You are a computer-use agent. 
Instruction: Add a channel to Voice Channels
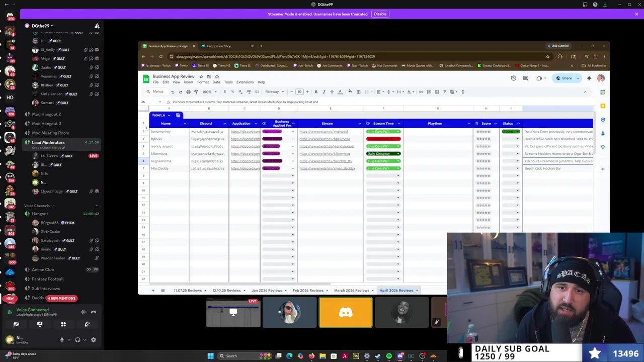point(97,206)
